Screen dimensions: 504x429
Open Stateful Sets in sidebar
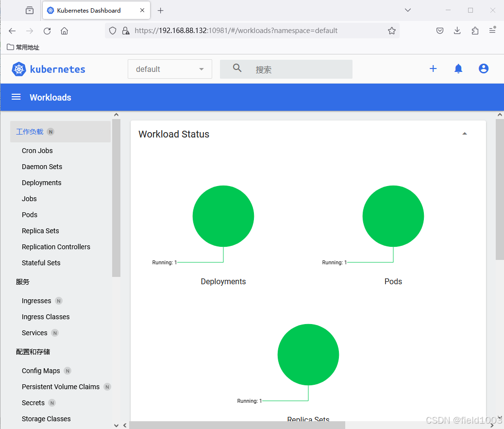41,263
